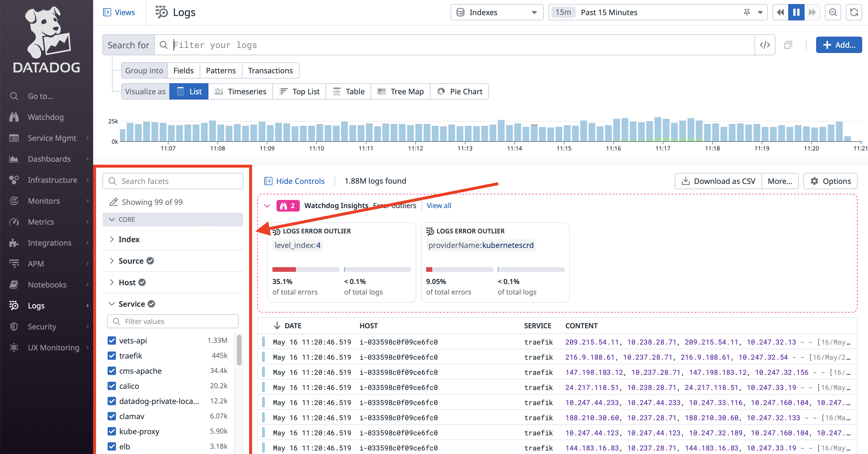
Task: Visualize as Pie Chart
Action: pos(460,92)
